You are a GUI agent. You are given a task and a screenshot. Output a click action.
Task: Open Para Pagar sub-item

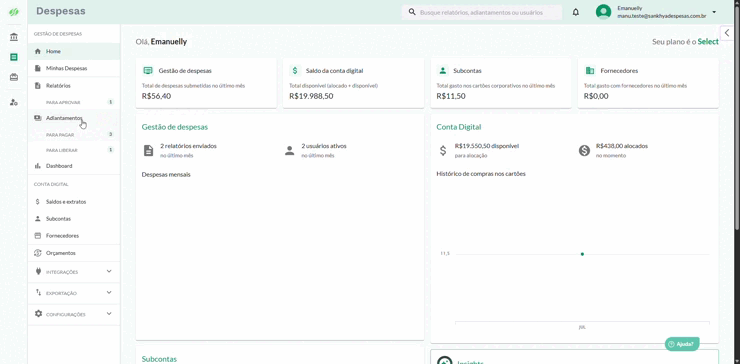click(x=74, y=135)
